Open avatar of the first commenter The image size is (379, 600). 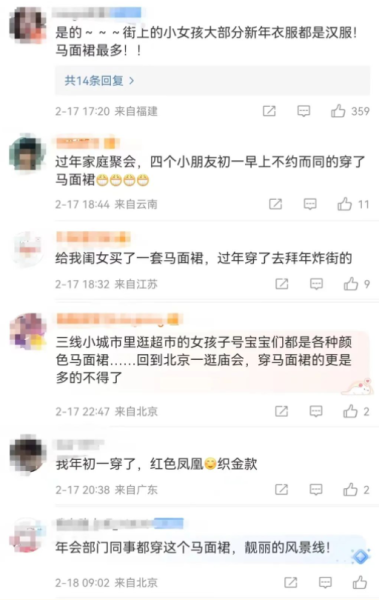click(28, 24)
